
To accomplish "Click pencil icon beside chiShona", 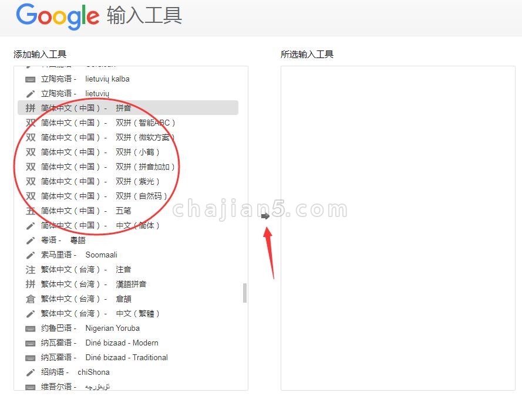I will (x=31, y=372).
